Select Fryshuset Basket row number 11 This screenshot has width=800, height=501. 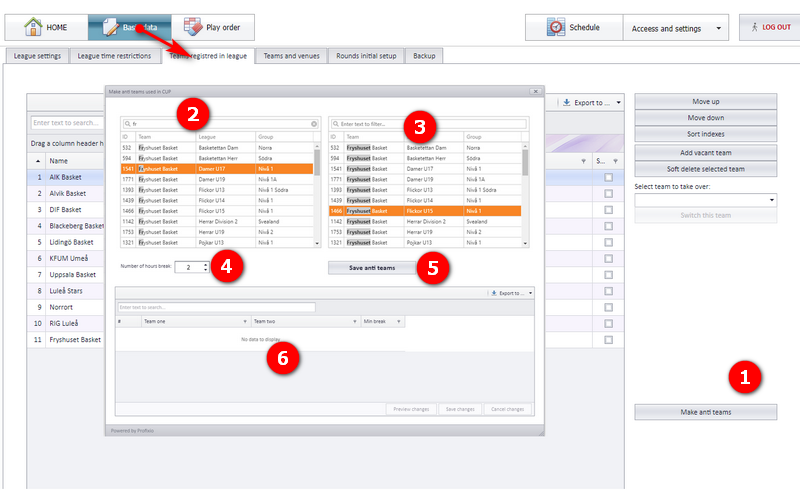pyautogui.click(x=66, y=340)
